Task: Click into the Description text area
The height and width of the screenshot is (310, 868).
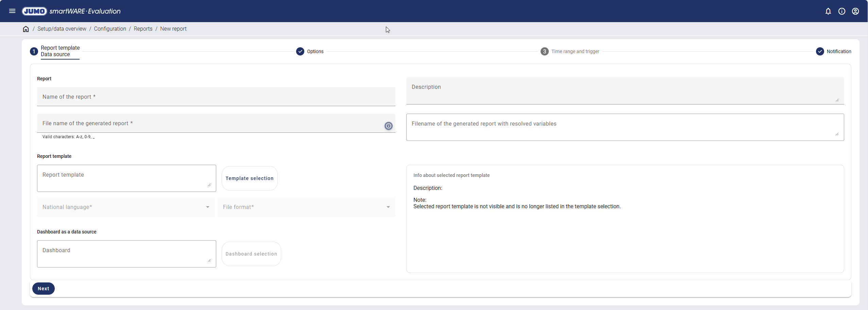Action: pos(624,91)
